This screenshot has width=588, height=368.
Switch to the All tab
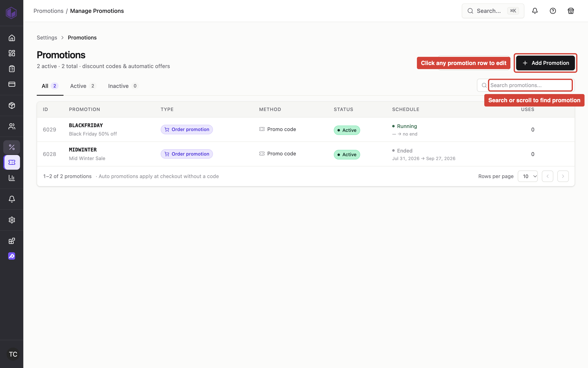click(x=50, y=86)
